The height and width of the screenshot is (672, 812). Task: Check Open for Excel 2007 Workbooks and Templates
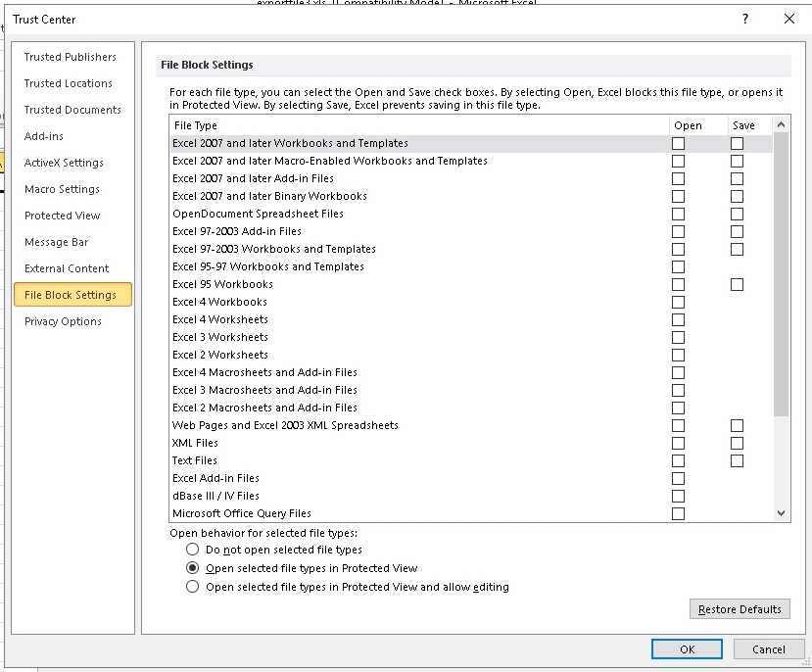click(678, 143)
